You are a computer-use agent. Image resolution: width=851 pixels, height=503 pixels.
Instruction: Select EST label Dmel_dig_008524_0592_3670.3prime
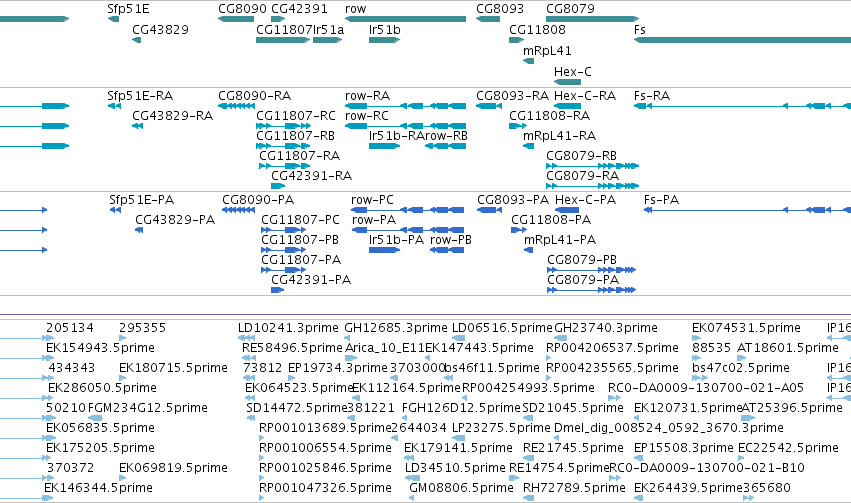669,428
